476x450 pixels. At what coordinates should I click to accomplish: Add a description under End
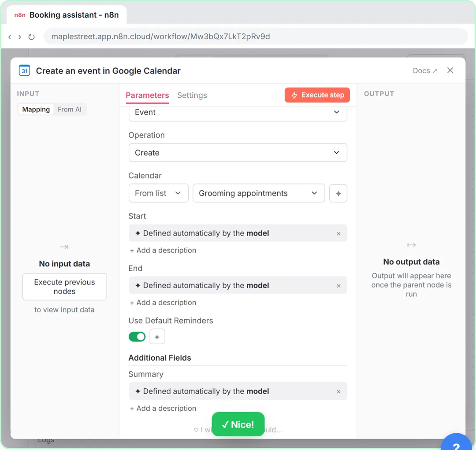[163, 302]
